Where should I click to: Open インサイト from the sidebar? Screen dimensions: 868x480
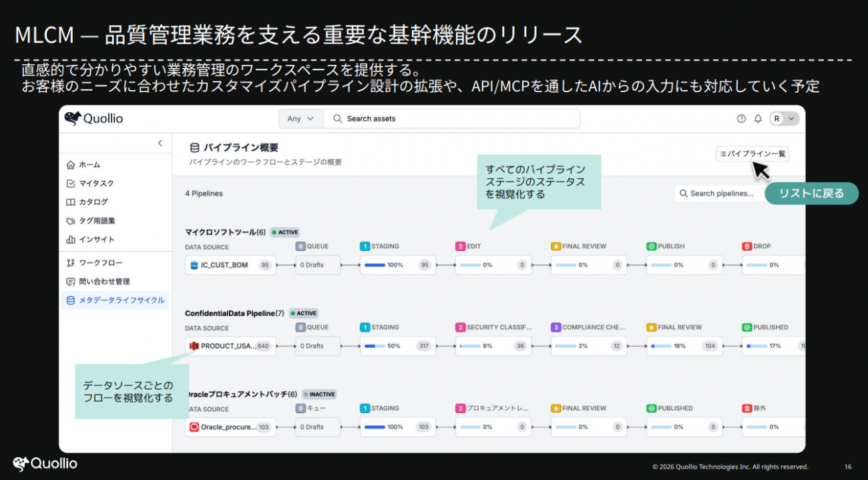[x=96, y=240]
